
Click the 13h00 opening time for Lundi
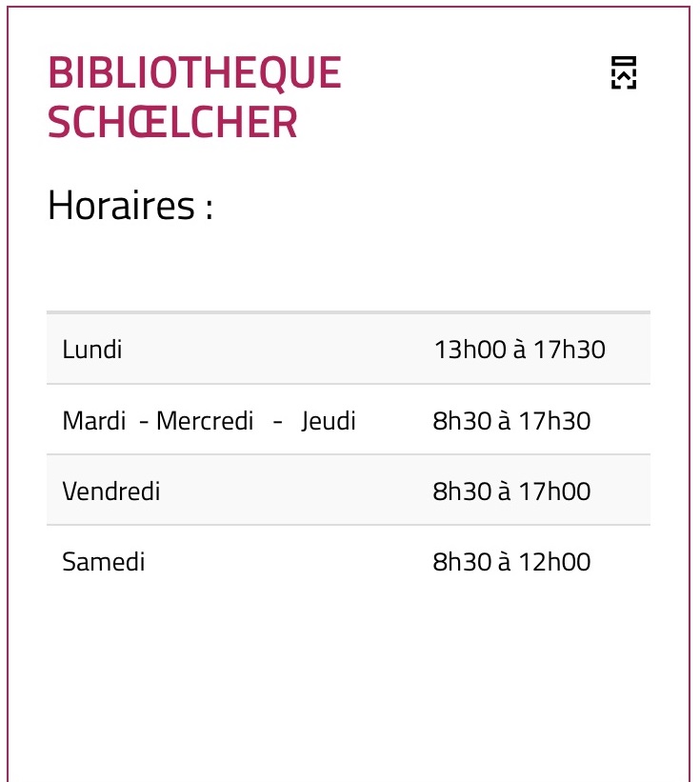pyautogui.click(x=470, y=350)
